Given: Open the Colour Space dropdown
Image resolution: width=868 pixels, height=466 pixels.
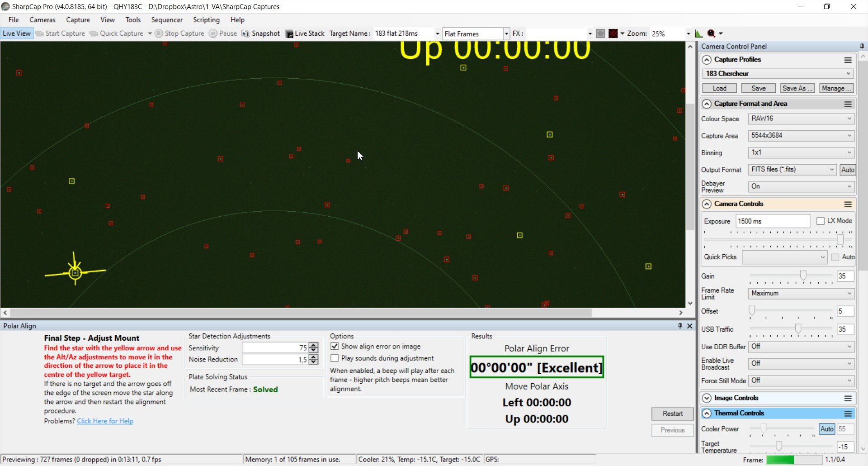Looking at the screenshot, I should tap(801, 119).
